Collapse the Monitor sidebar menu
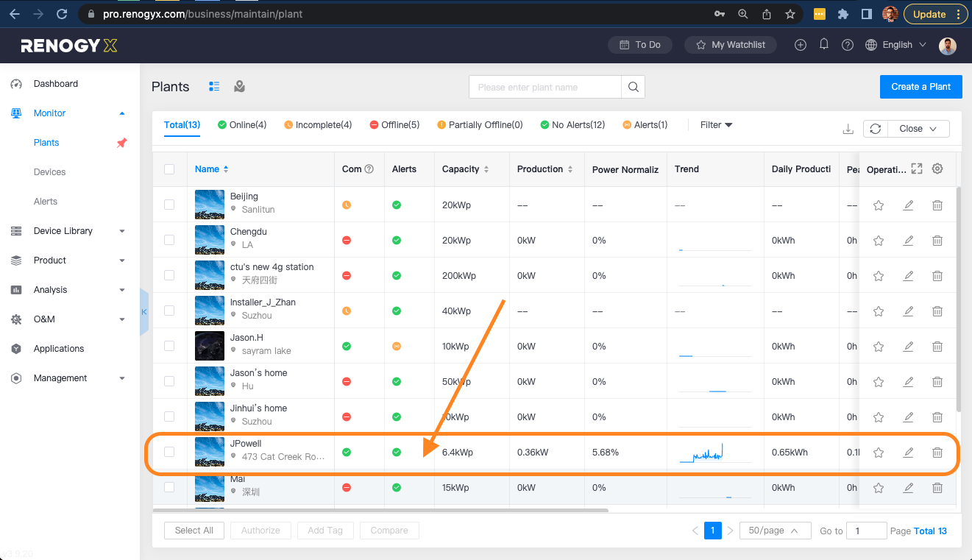 (122, 113)
